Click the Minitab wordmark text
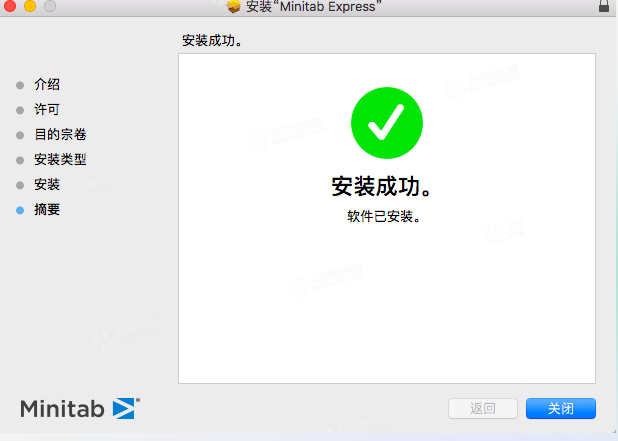The height and width of the screenshot is (441, 618). (62, 409)
